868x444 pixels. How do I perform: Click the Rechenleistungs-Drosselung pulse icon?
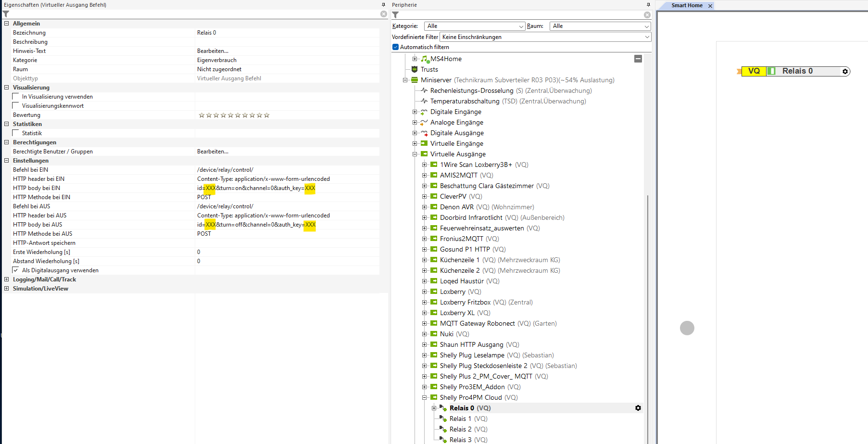point(424,90)
